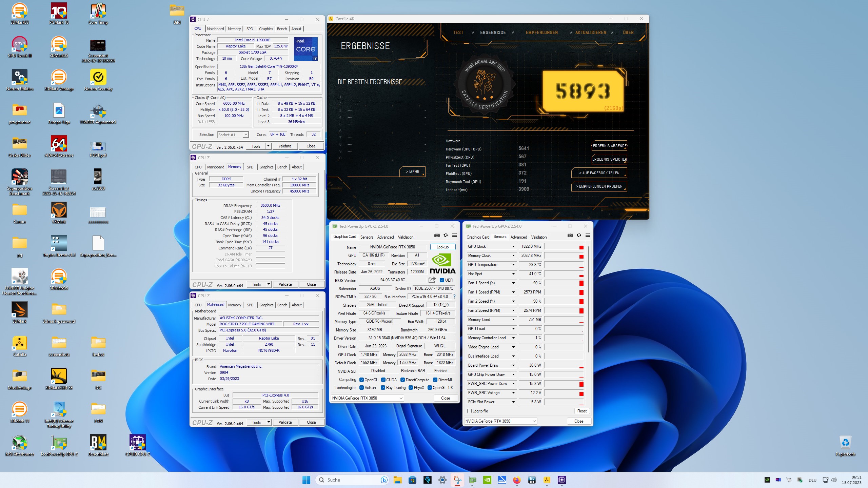Click the screenshot camera icon in GPU-Z Graphics Card window

coord(437,236)
